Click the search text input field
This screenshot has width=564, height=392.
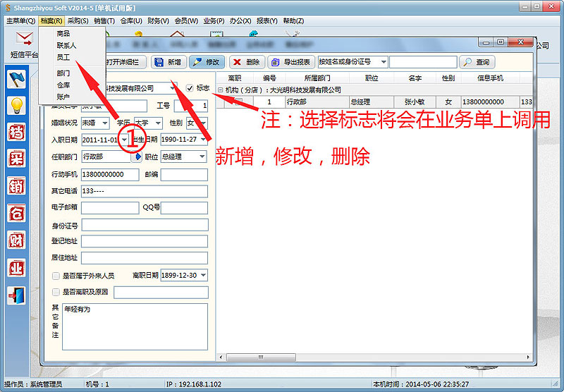[x=423, y=62]
